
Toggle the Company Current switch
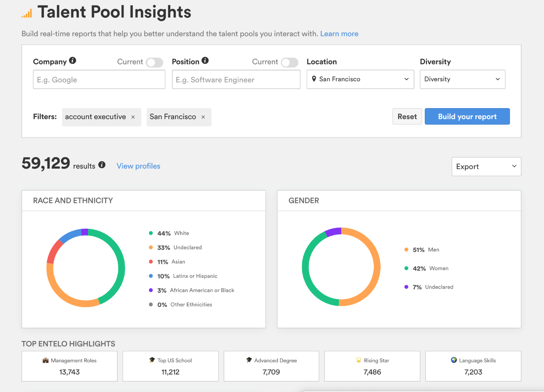tap(155, 62)
